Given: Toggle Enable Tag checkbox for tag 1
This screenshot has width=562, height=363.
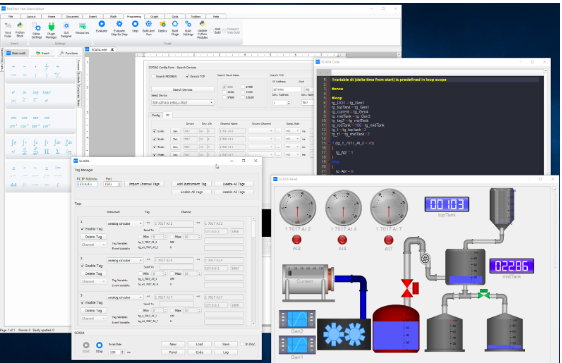Looking at the screenshot, I should (x=82, y=229).
